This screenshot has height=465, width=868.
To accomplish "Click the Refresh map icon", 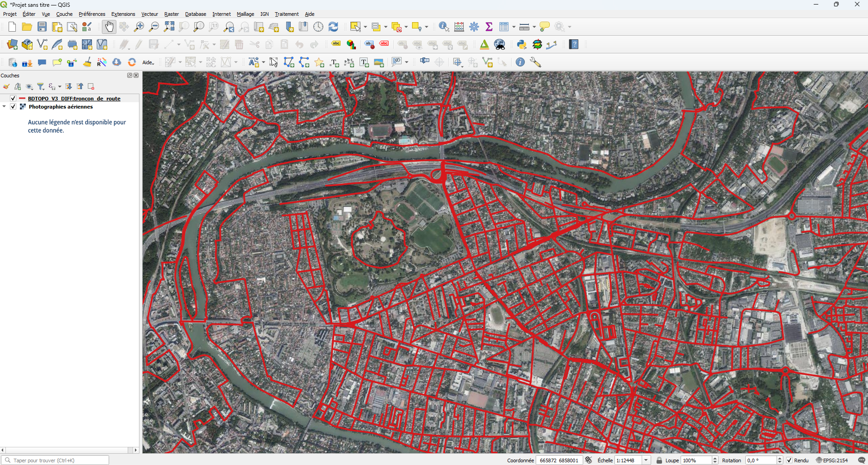I will (x=333, y=27).
